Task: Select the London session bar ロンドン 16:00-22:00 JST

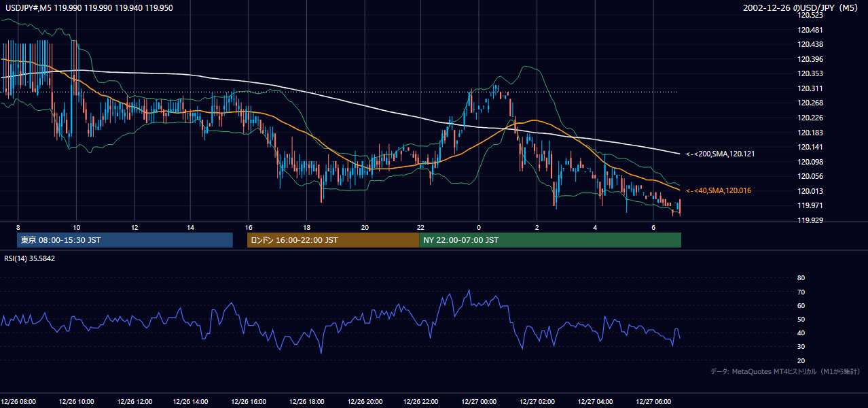Action: coord(333,240)
